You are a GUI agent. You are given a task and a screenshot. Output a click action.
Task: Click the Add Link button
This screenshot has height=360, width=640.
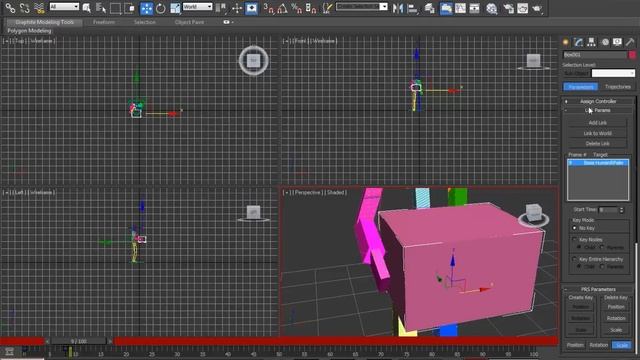point(598,122)
